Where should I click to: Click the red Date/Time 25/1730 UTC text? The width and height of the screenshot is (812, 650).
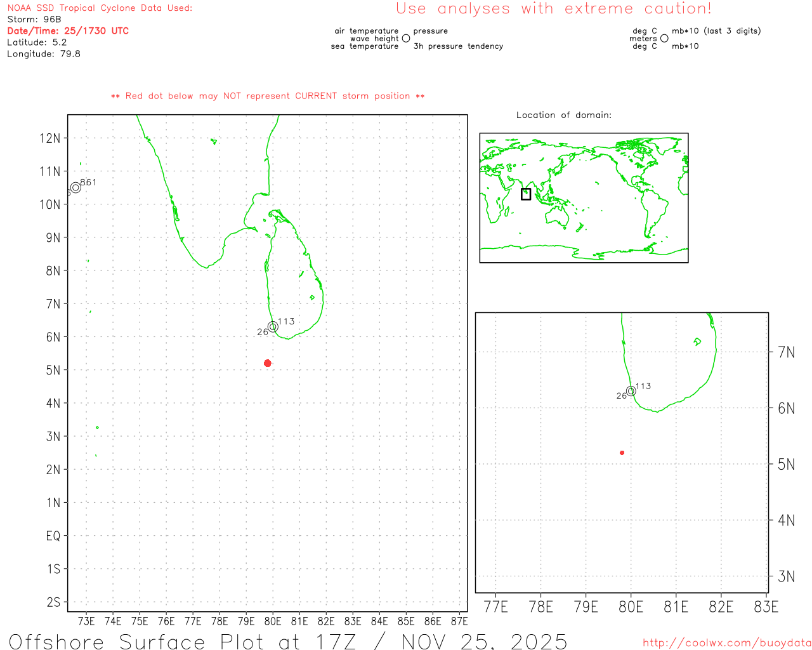(68, 31)
